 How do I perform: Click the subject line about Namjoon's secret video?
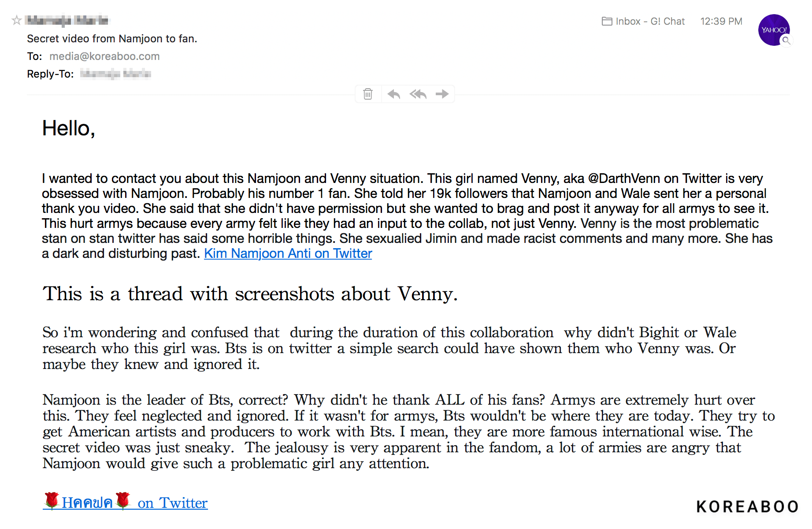pyautogui.click(x=112, y=39)
